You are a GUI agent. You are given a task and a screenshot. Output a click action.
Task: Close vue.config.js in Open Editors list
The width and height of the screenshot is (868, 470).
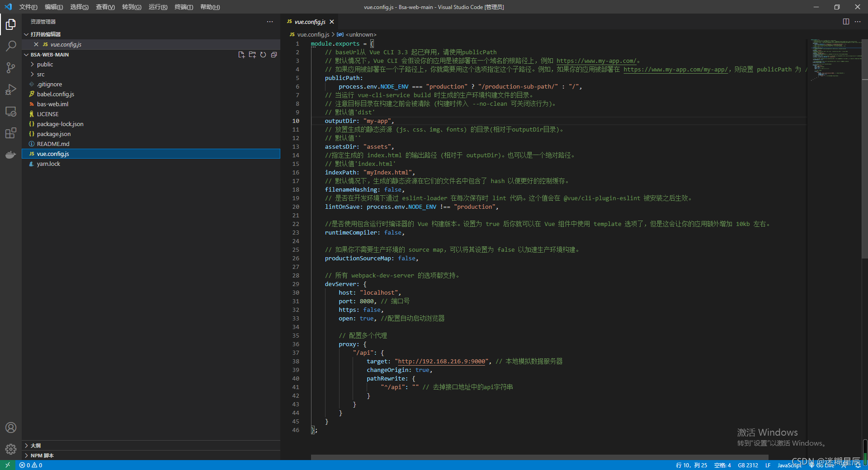pyautogui.click(x=36, y=44)
